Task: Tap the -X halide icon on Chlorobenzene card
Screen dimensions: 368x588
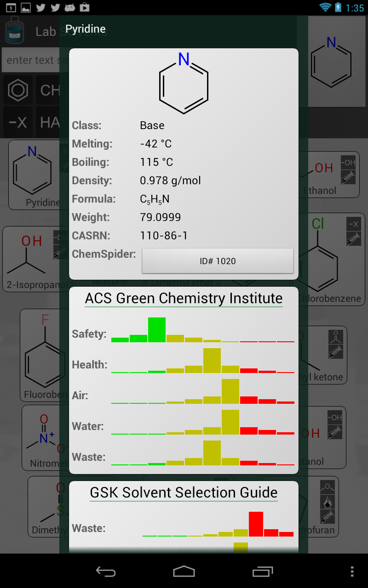Action: coord(353,224)
